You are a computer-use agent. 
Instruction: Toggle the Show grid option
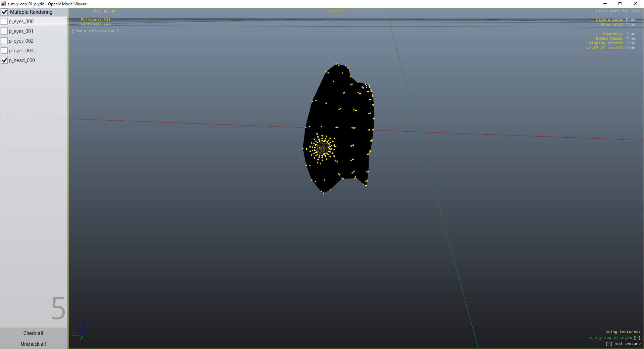pos(618,24)
